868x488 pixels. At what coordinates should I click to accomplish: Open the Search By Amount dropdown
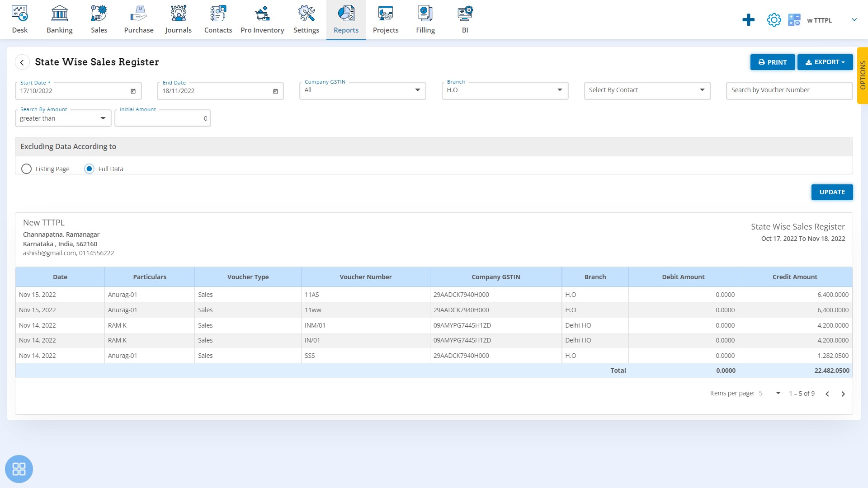tap(63, 118)
